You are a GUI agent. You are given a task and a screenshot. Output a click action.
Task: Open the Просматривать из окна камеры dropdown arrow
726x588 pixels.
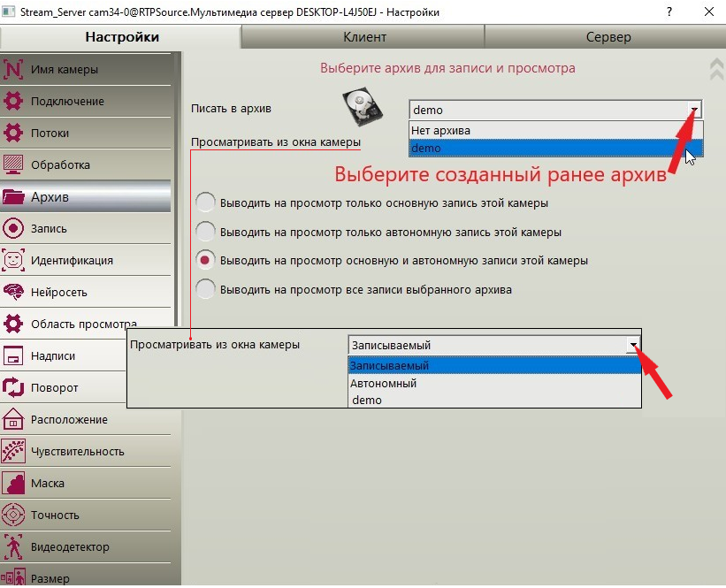[x=633, y=345]
